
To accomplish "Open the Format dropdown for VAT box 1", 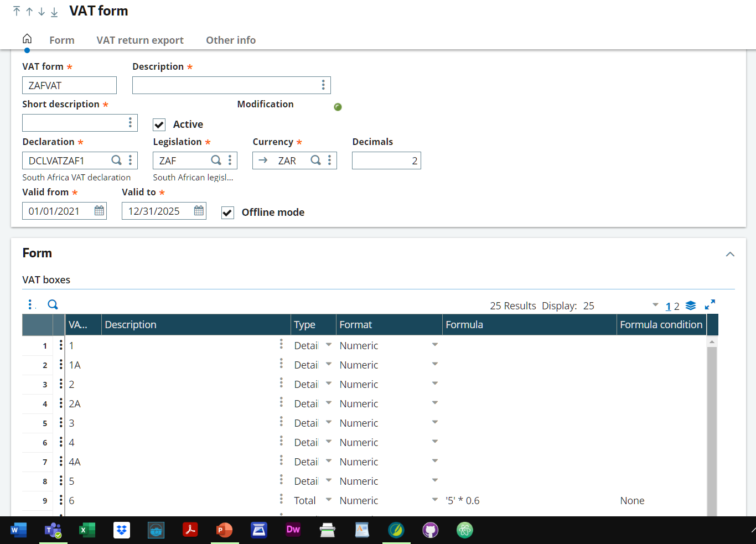I will [435, 345].
